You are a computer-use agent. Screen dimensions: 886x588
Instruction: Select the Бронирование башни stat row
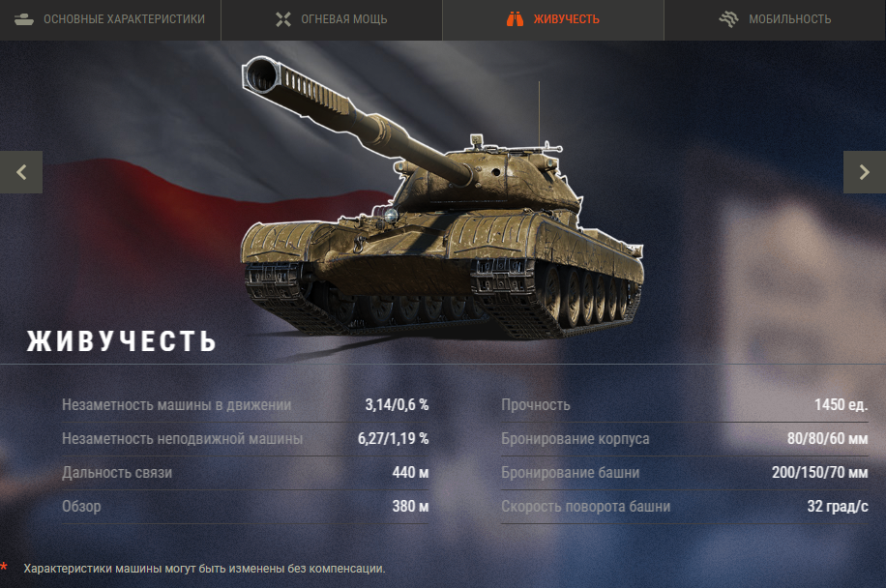pos(685,473)
